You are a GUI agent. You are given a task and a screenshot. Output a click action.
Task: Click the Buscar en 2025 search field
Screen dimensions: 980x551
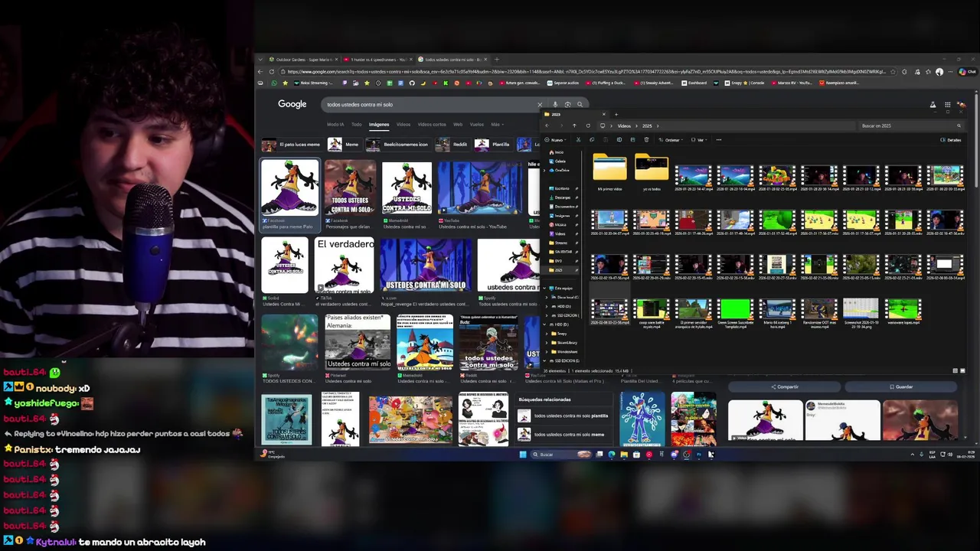tap(910, 126)
